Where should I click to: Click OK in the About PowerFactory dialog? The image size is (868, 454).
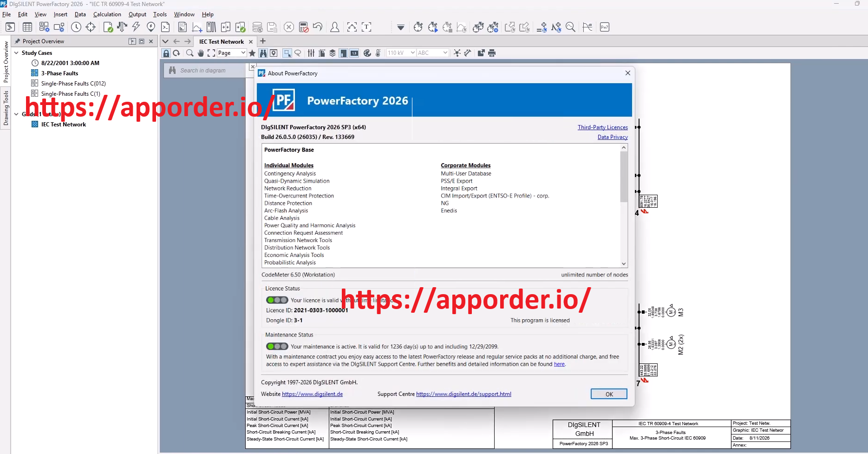609,394
